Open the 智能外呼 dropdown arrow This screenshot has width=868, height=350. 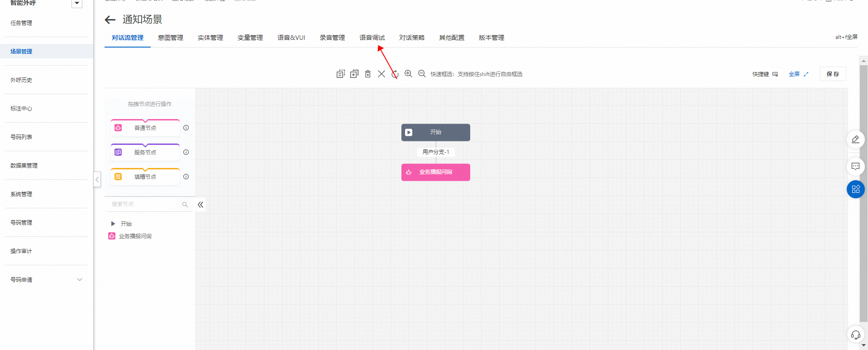click(x=77, y=4)
